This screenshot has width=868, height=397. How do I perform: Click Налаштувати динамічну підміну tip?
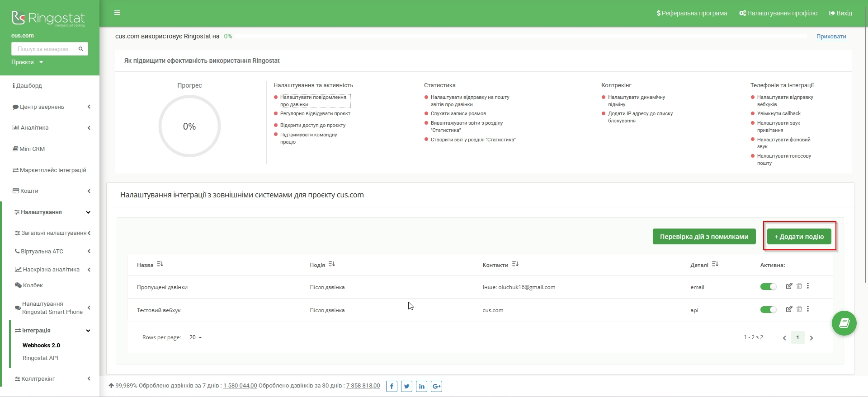point(637,101)
